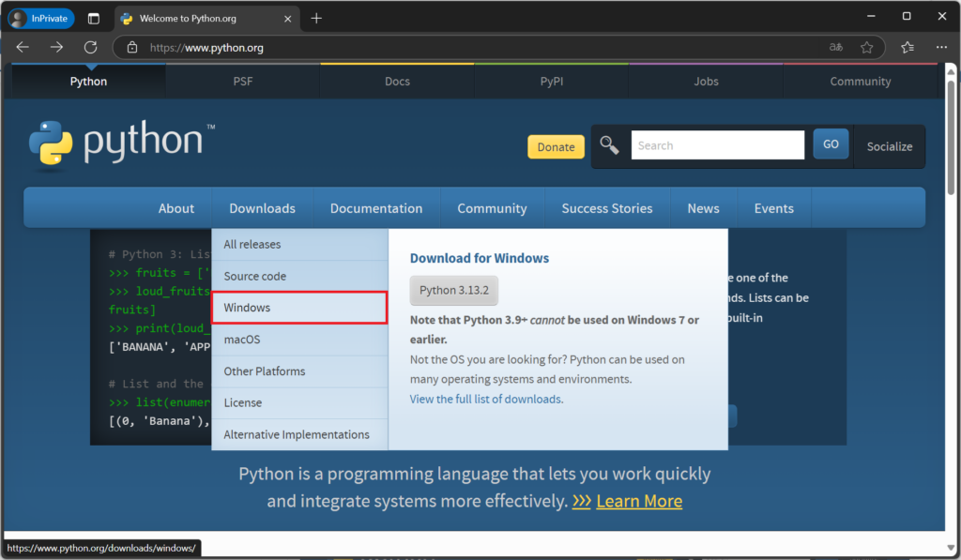
Task: Click the scrollbar down arrow
Action: point(952,549)
